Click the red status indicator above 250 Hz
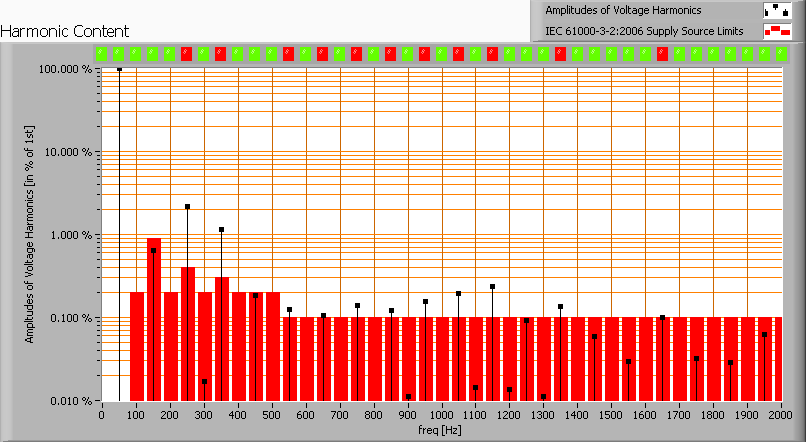This screenshot has width=806, height=442. 186,53
